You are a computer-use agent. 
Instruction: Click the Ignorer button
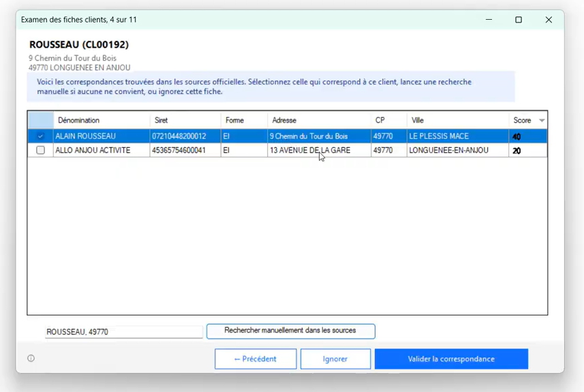335,359
